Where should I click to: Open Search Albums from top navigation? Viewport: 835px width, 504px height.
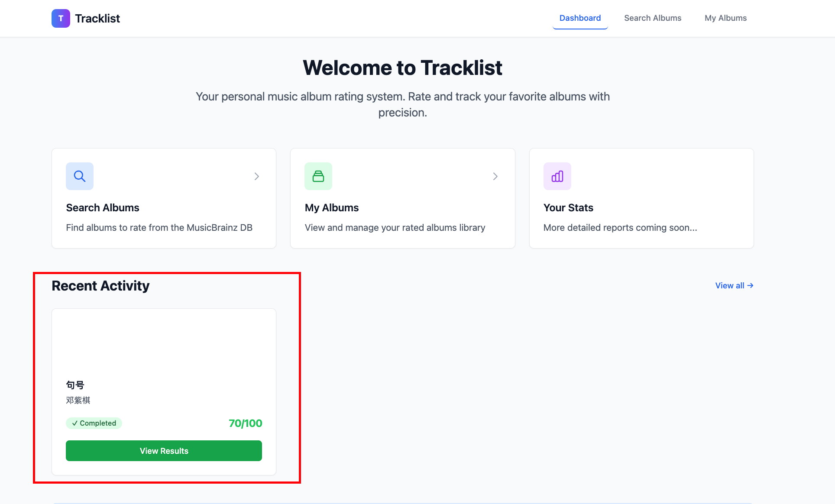click(653, 18)
